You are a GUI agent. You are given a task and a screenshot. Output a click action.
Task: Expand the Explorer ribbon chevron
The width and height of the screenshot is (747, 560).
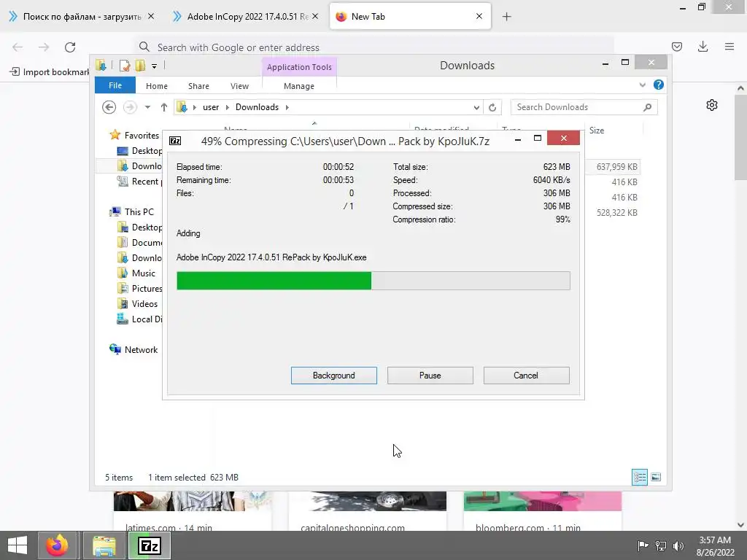[x=642, y=85]
